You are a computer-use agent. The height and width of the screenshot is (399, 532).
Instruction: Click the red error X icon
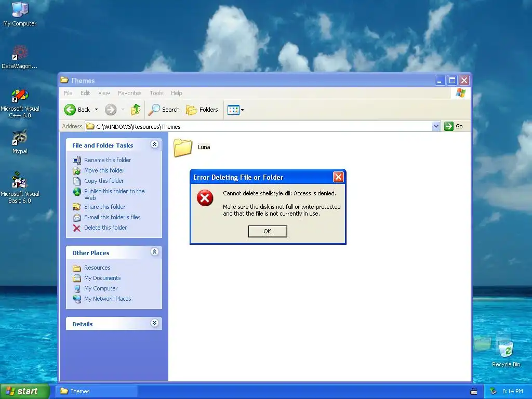[205, 198]
